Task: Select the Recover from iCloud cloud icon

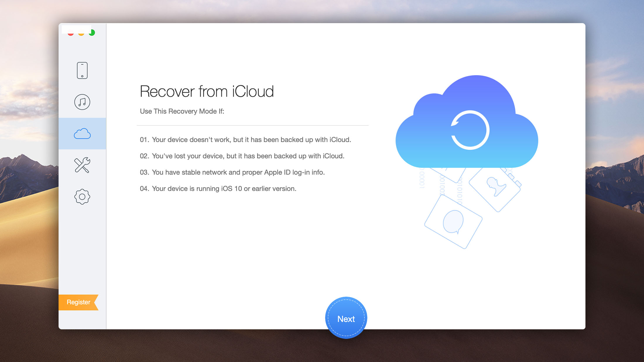Action: click(82, 134)
